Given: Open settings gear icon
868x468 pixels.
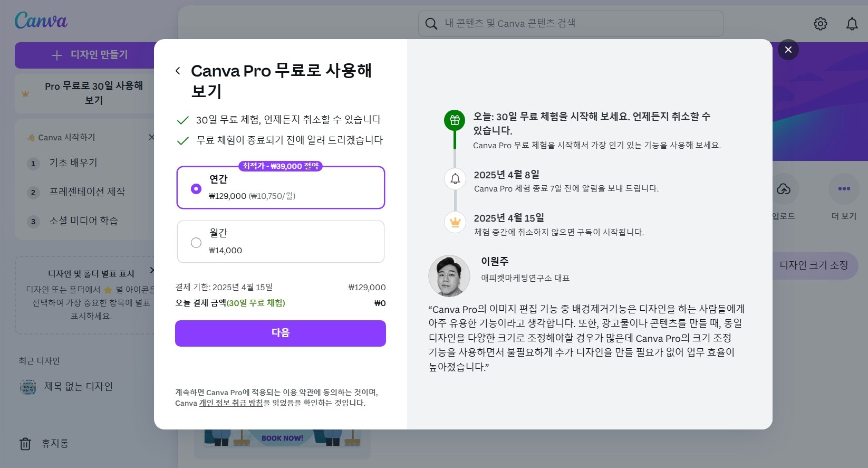Looking at the screenshot, I should (820, 24).
